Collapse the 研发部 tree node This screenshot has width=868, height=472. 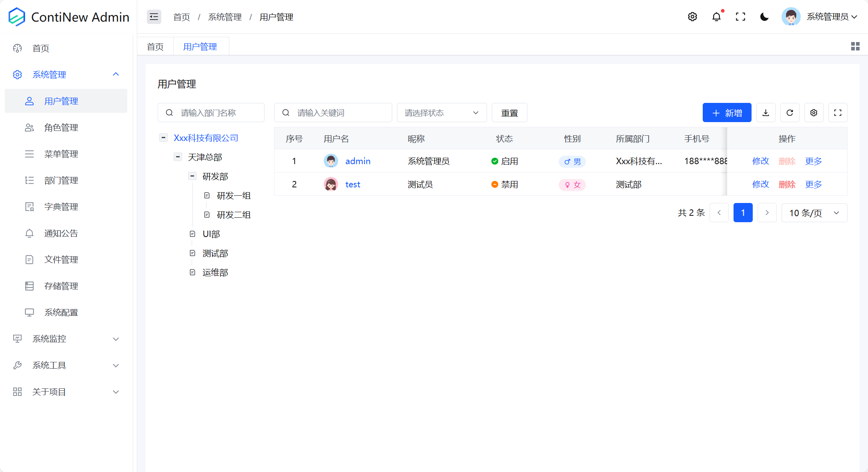[x=192, y=176]
